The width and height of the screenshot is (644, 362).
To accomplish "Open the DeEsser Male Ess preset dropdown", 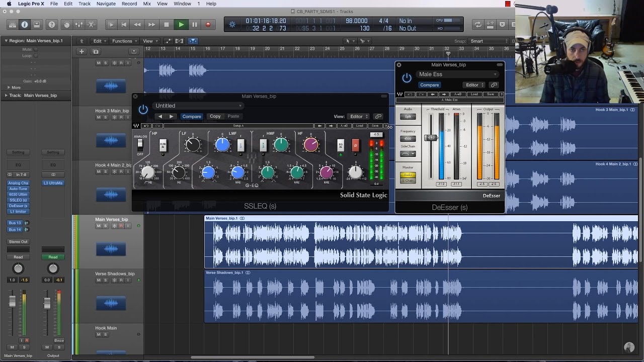I will point(457,74).
